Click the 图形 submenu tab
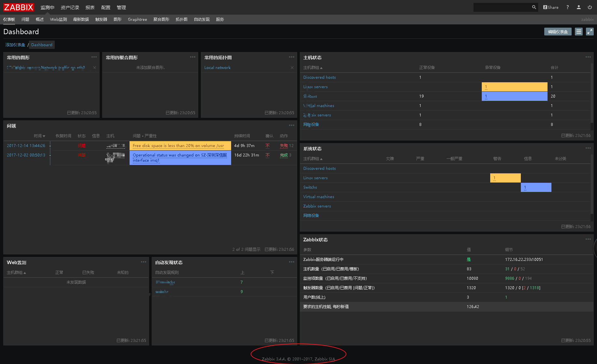Viewport: 597px width, 364px height. (118, 20)
